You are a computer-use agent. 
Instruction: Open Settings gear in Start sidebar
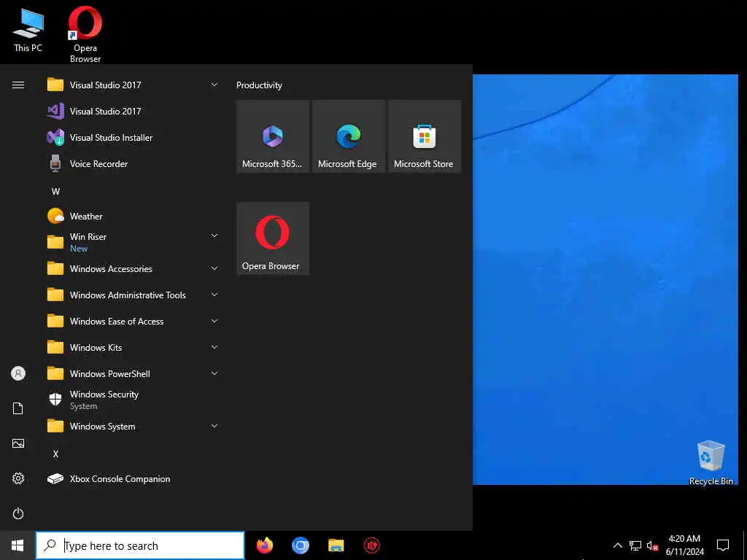coord(18,478)
